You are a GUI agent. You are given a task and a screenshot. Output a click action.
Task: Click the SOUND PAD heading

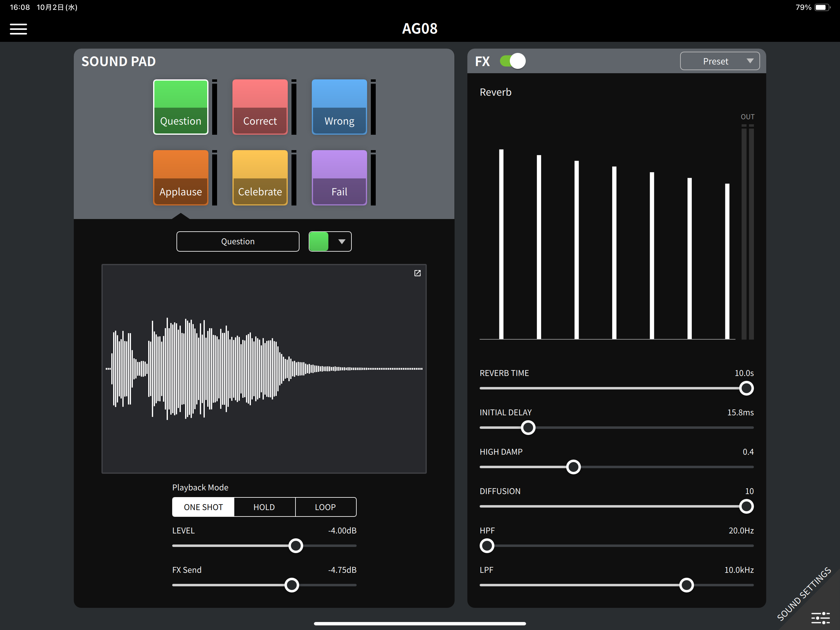click(118, 62)
